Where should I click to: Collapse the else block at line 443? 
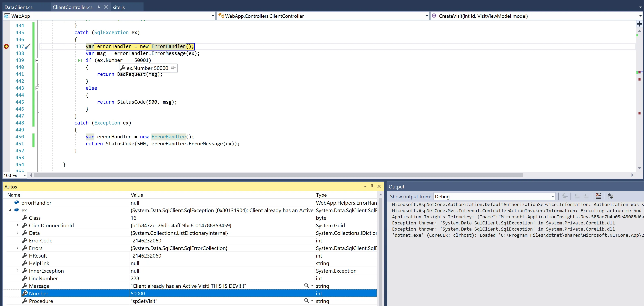click(37, 88)
